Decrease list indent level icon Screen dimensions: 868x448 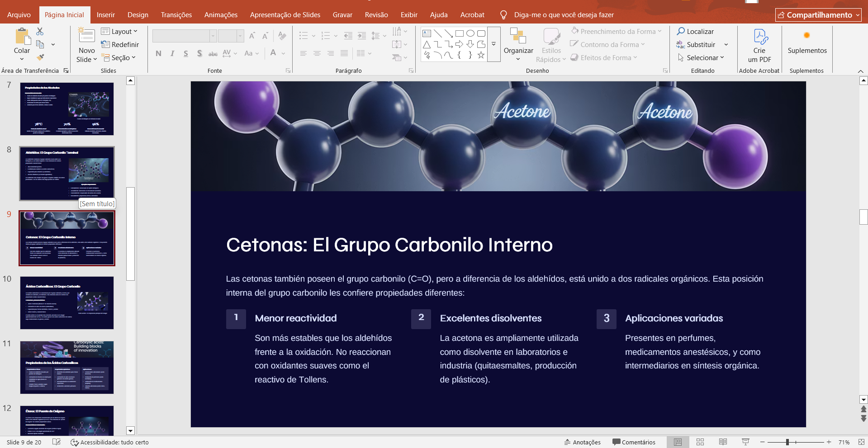point(348,36)
